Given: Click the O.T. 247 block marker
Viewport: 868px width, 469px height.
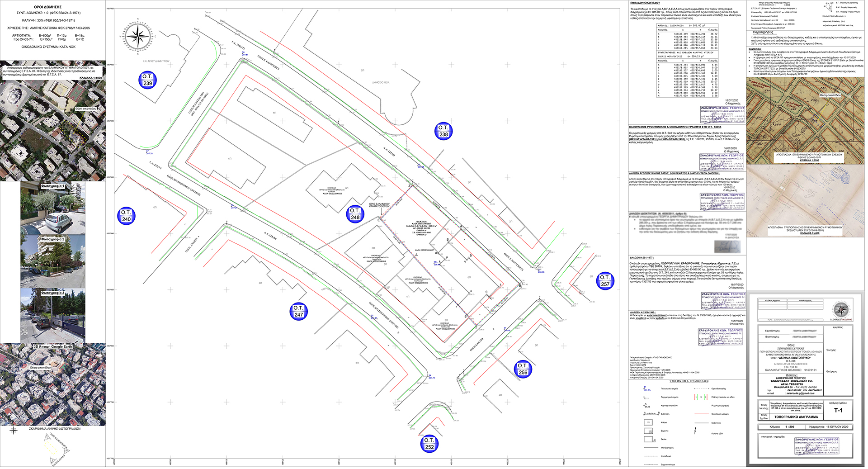Looking at the screenshot, I should click(298, 311).
